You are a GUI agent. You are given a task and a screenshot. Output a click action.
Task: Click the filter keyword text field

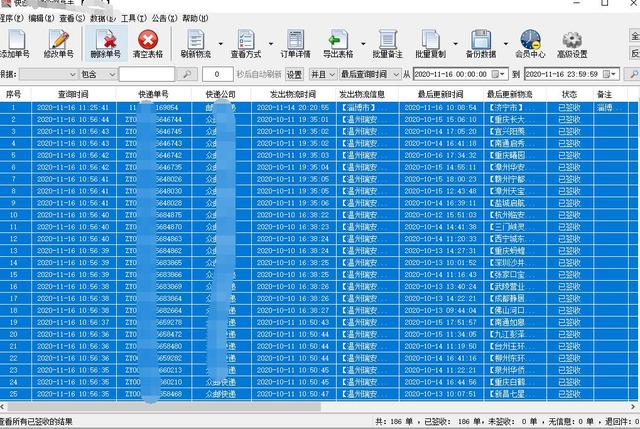(x=147, y=74)
